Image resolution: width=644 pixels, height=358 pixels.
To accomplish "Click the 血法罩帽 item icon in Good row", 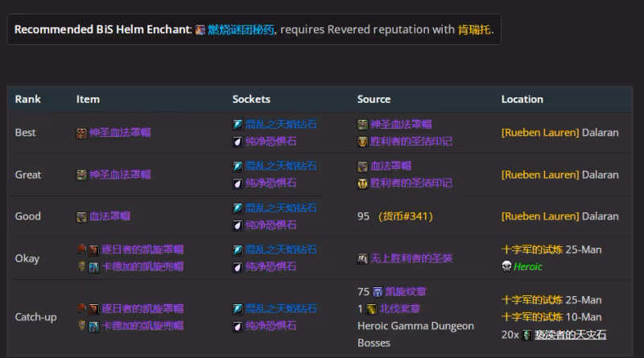I will pyautogui.click(x=81, y=216).
